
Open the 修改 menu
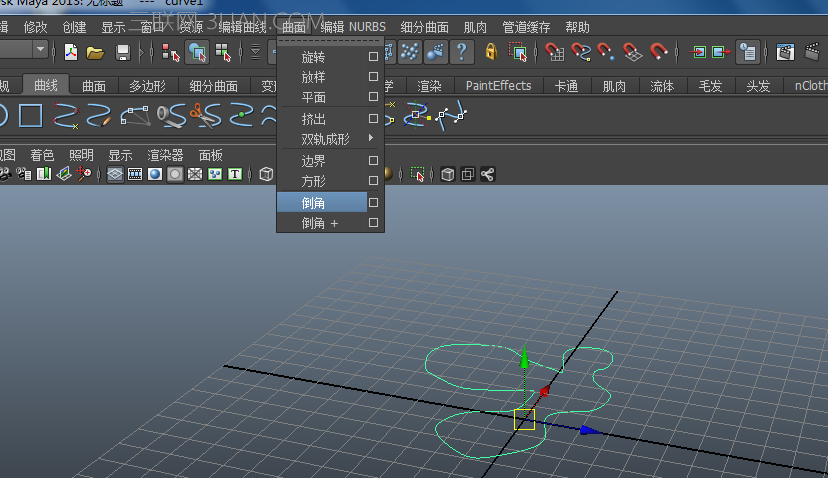click(x=35, y=27)
